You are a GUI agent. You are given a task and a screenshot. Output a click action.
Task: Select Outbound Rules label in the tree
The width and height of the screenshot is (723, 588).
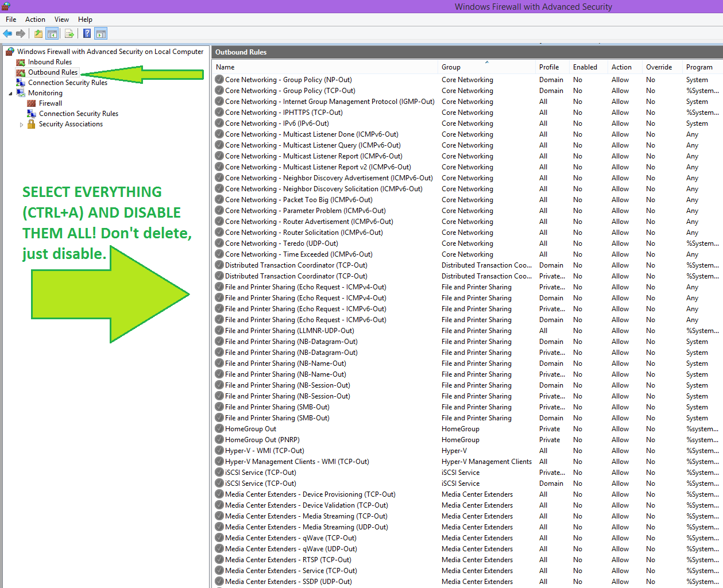53,72
